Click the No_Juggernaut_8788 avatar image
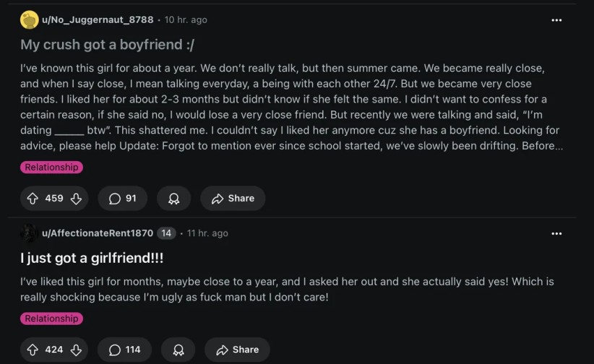This screenshot has height=364, width=594. 29,20
